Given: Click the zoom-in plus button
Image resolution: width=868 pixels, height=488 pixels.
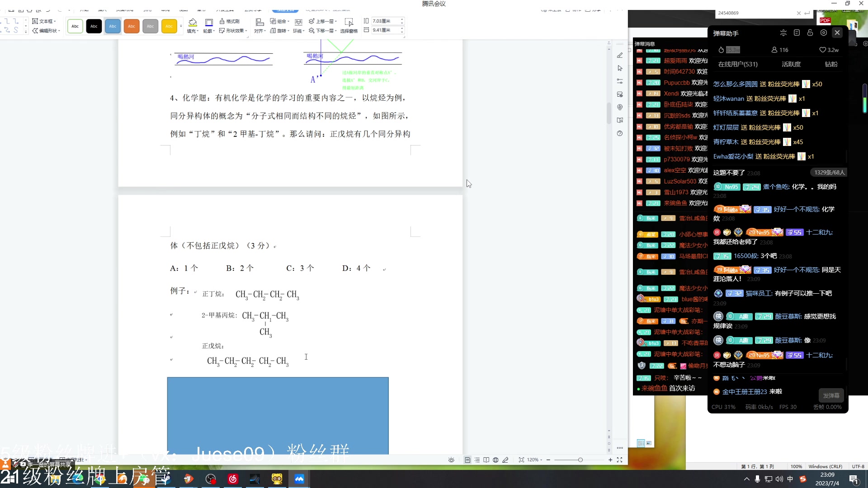Looking at the screenshot, I should point(610,460).
